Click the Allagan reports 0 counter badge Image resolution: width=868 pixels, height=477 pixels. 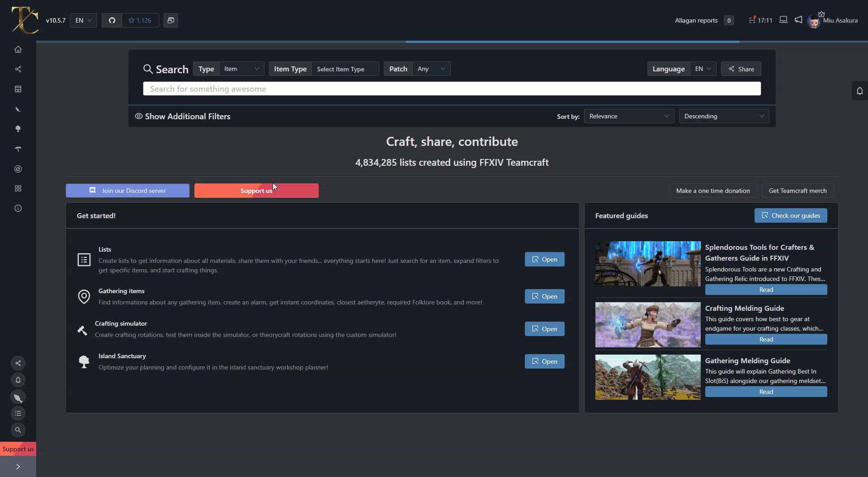(x=729, y=20)
